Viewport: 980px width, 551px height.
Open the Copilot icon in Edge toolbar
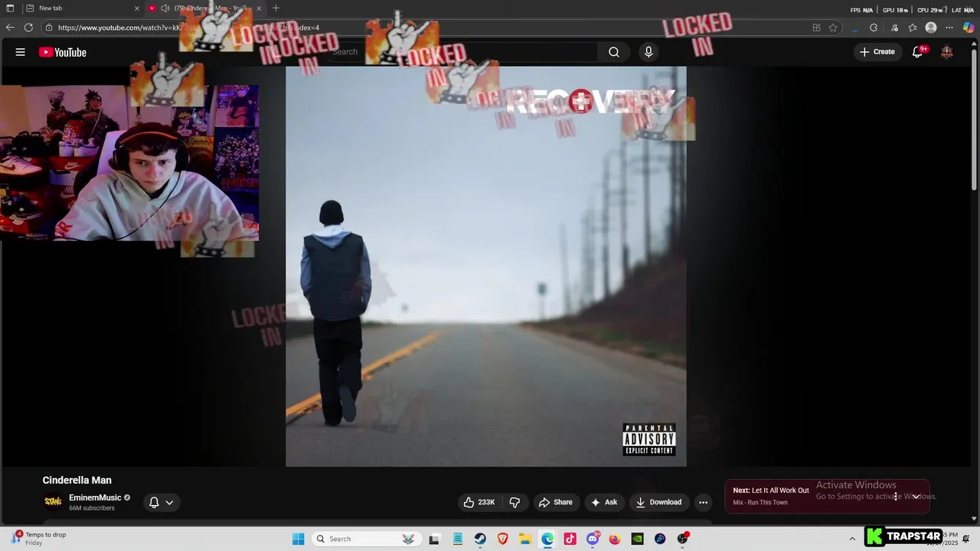coord(969,28)
